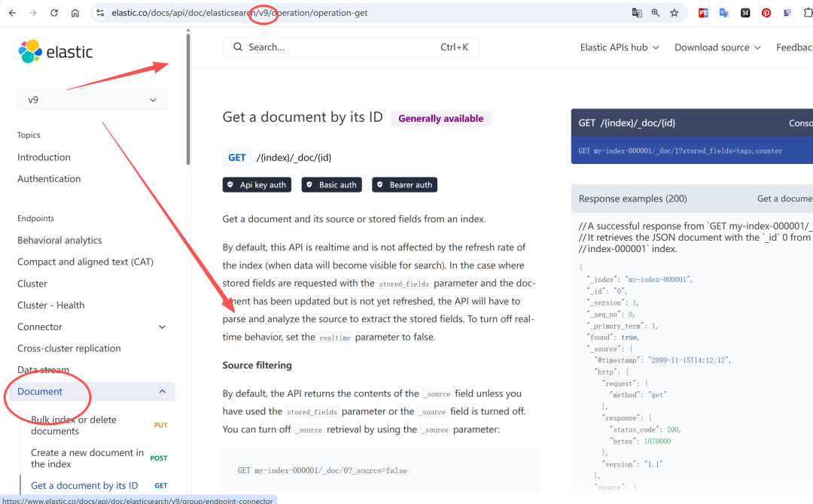813x504 pixels.
Task: Click the translate page icon in address bar
Action: 637,13
